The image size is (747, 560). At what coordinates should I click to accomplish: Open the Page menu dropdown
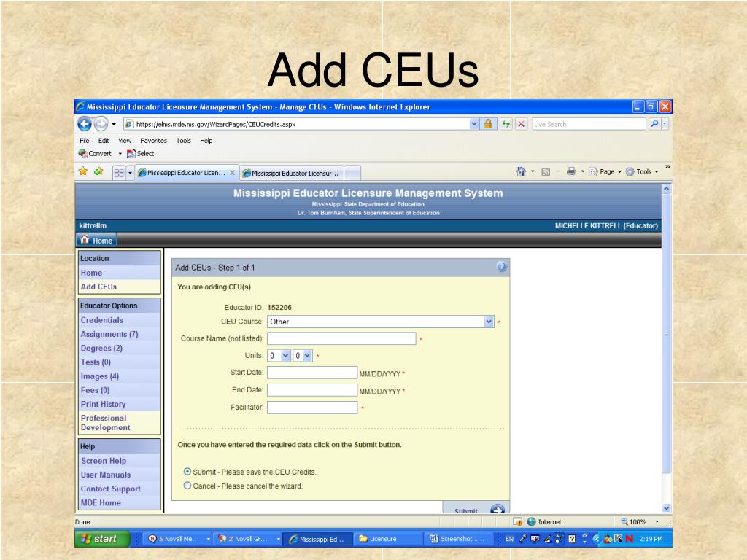click(605, 172)
